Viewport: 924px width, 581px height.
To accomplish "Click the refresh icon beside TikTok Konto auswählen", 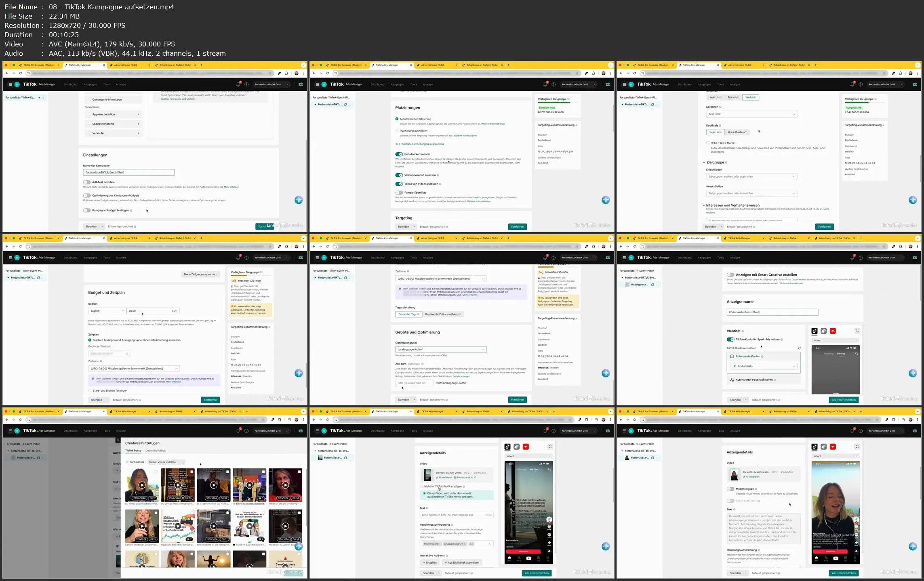I will [799, 348].
